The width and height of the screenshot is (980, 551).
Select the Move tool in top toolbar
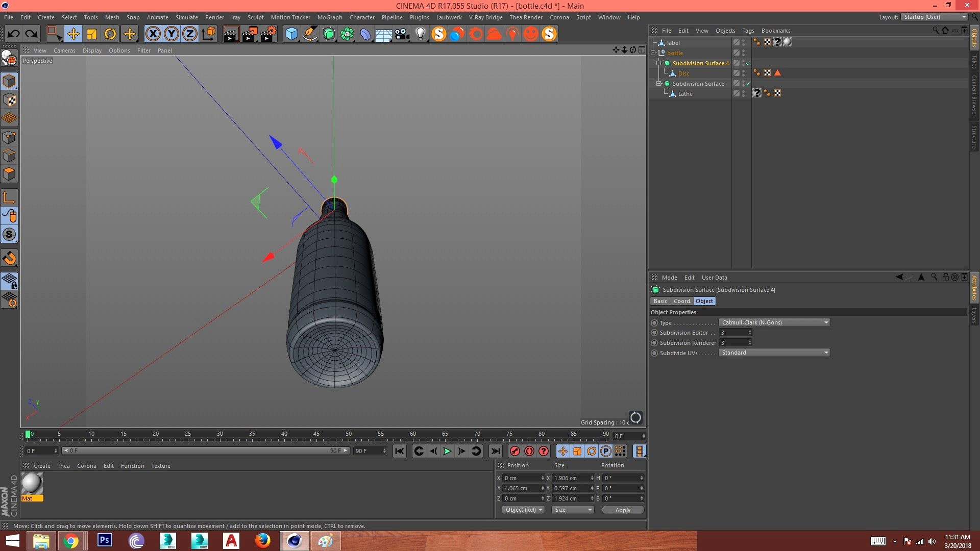73,34
